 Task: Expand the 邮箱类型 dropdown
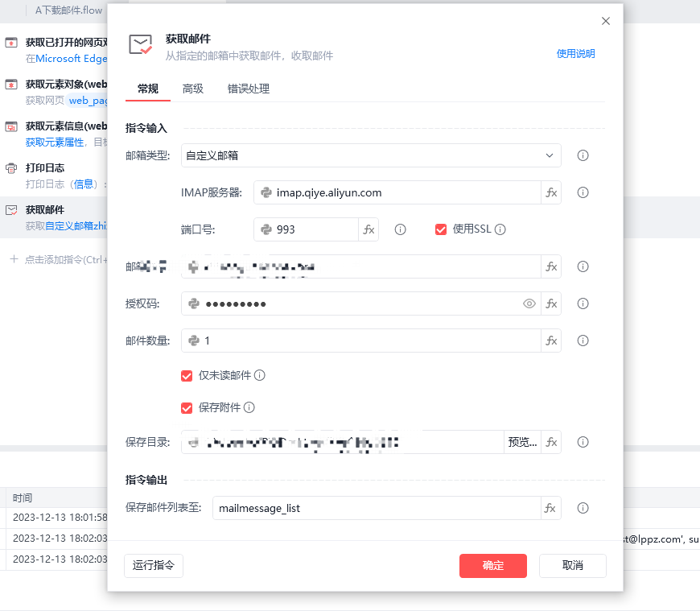click(370, 155)
